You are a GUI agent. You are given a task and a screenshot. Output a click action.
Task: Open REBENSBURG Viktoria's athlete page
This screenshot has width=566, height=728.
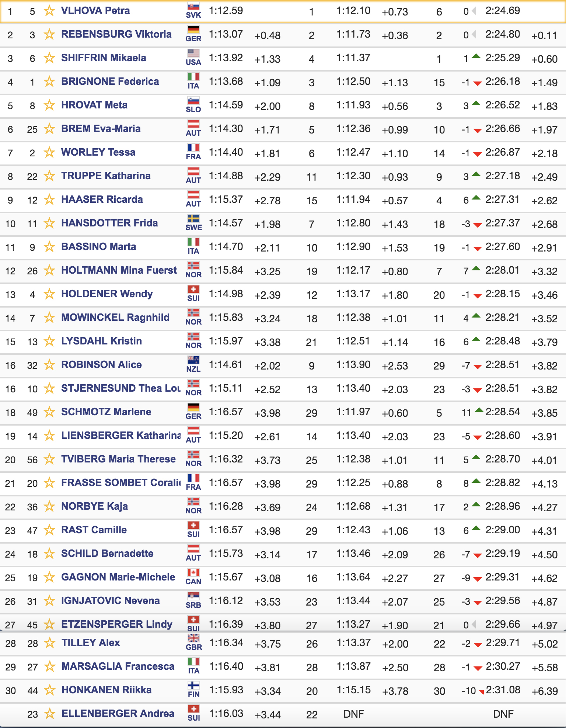(116, 34)
